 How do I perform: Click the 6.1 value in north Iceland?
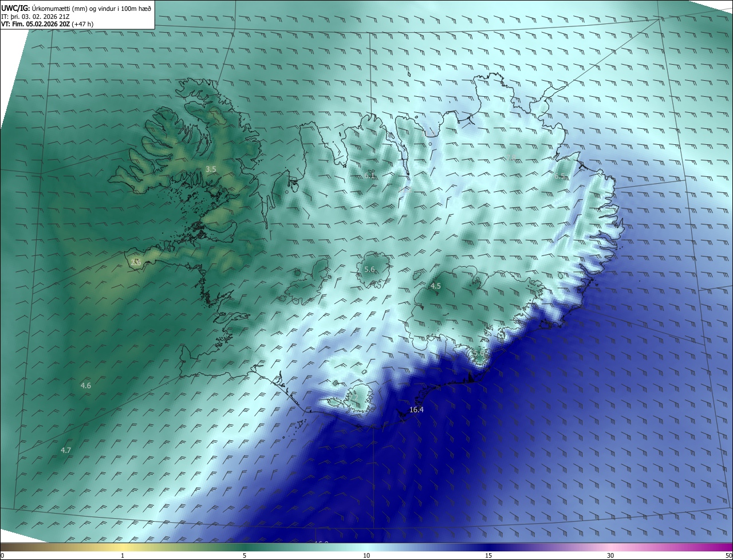click(x=369, y=176)
